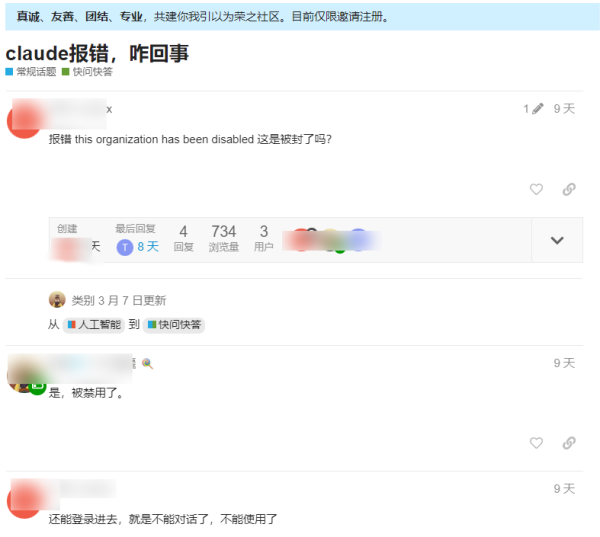Select text 'this organization has been disabled'
The width and height of the screenshot is (600, 537).
tap(164, 139)
